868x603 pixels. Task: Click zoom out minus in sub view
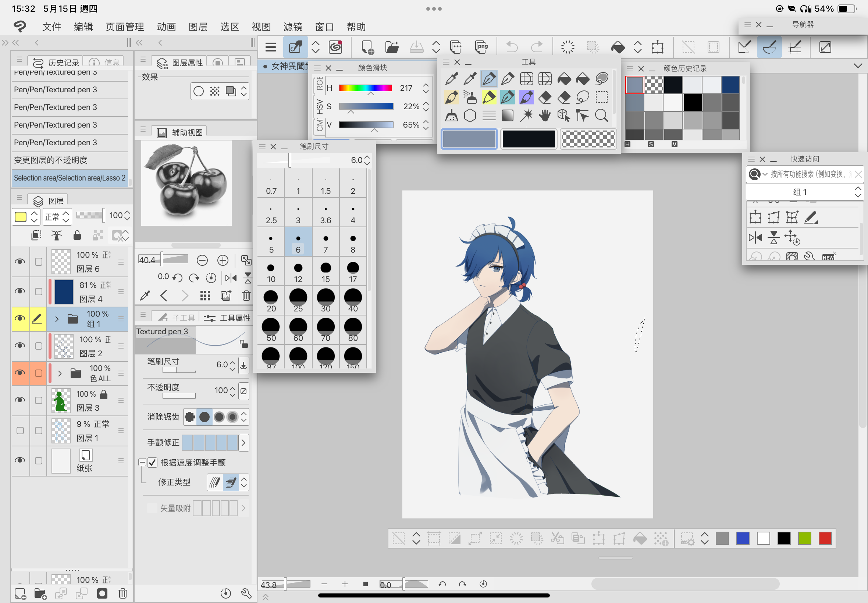point(202,260)
